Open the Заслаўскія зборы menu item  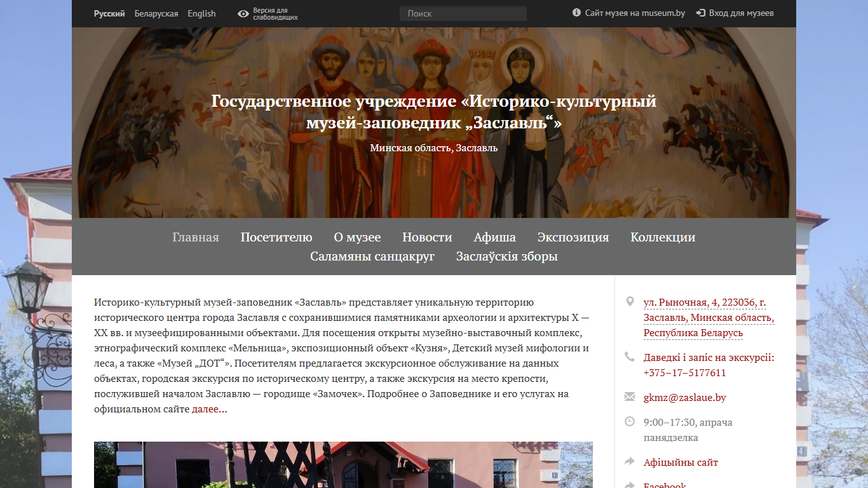pos(507,257)
